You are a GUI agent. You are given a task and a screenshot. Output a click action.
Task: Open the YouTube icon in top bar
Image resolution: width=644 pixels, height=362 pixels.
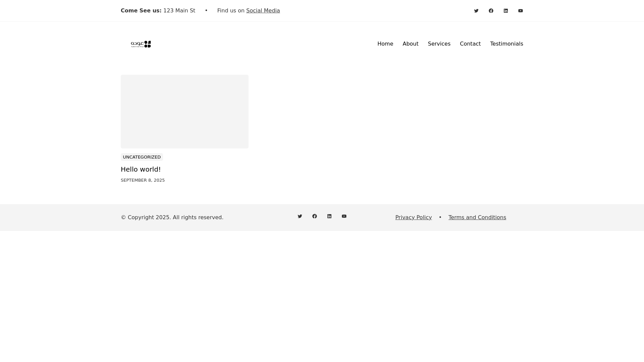coord(521,11)
